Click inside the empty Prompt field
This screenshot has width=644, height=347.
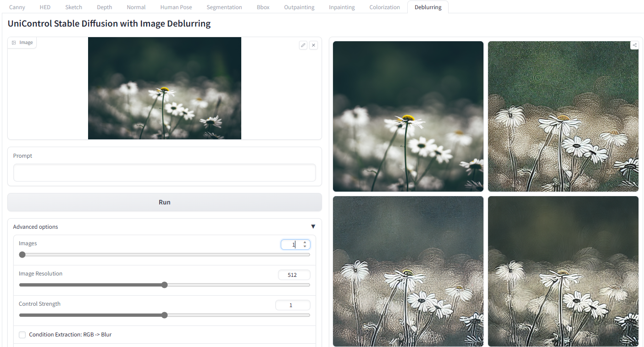164,172
